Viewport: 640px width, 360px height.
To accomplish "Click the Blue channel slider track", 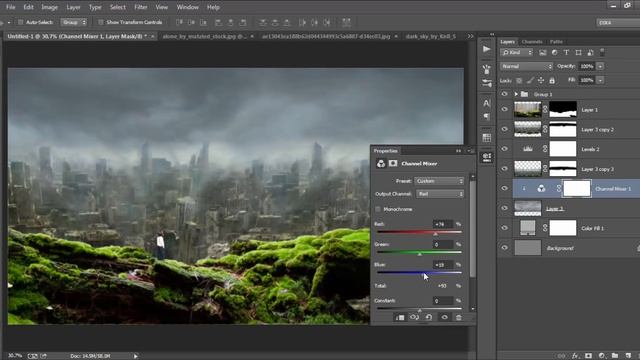I will pyautogui.click(x=420, y=272).
